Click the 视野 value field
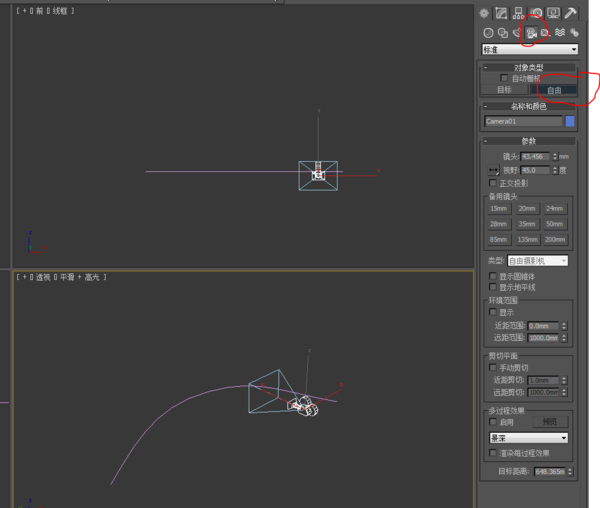600x508 pixels. [x=535, y=170]
